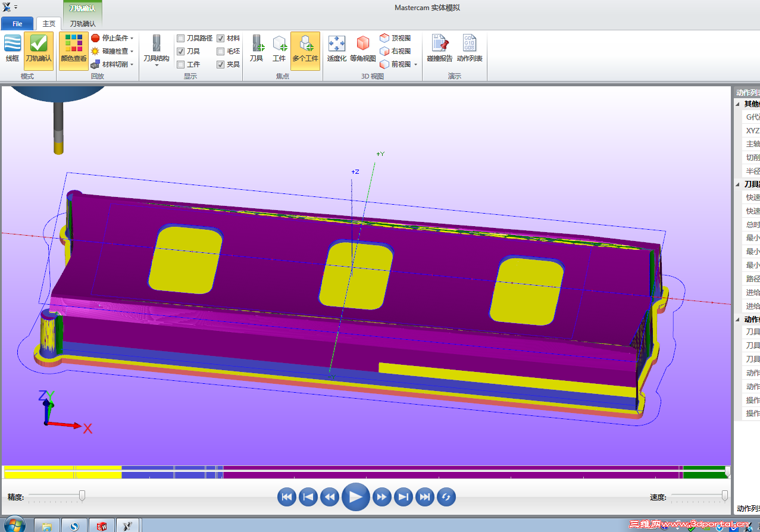760x532 pixels.
Task: Switch to the 刀轨确认 ribbon tab
Action: click(x=83, y=24)
